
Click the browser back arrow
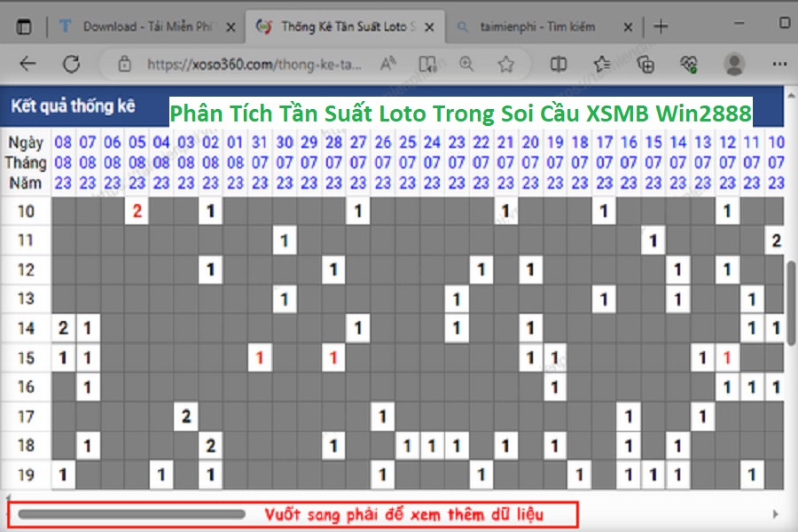(27, 64)
